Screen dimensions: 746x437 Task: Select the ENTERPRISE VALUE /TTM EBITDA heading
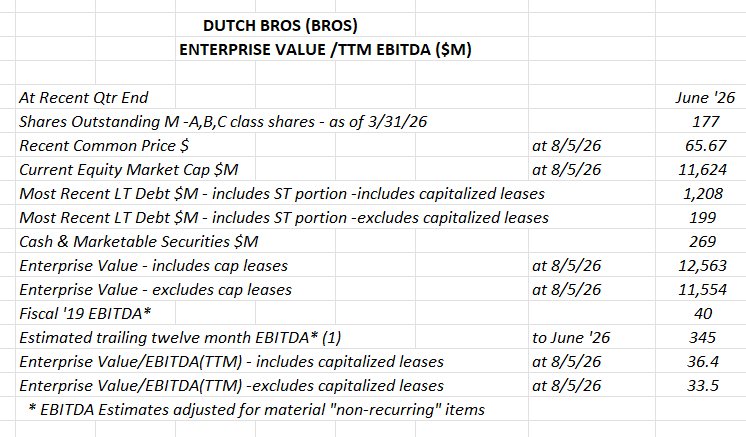click(325, 49)
